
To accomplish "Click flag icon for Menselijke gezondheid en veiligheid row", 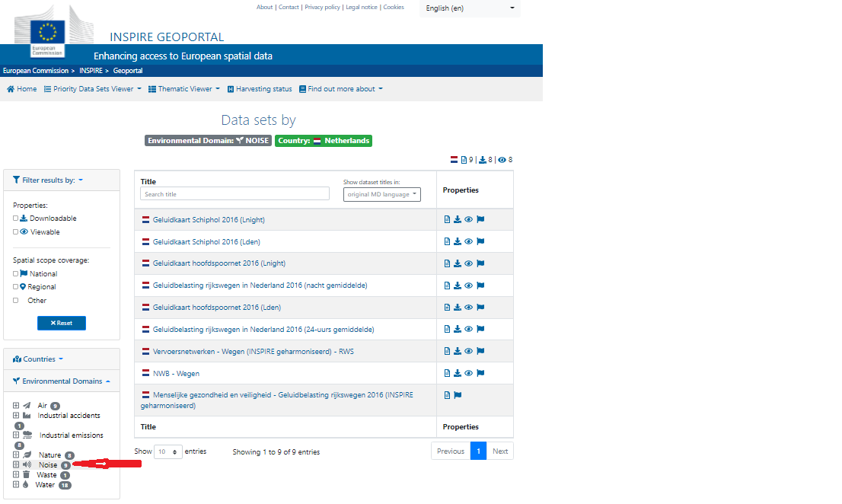I will (x=458, y=395).
